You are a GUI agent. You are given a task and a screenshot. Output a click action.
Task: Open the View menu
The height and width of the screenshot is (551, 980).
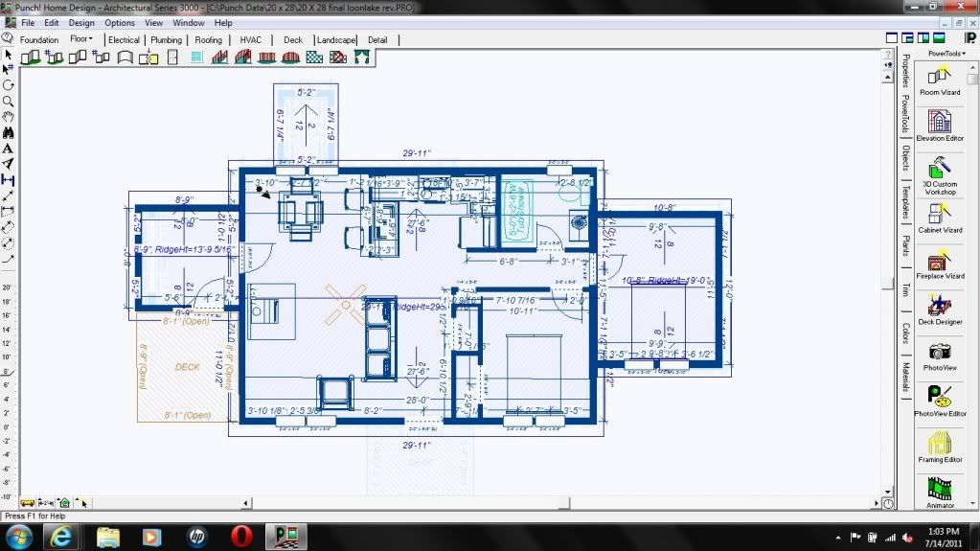coord(153,22)
